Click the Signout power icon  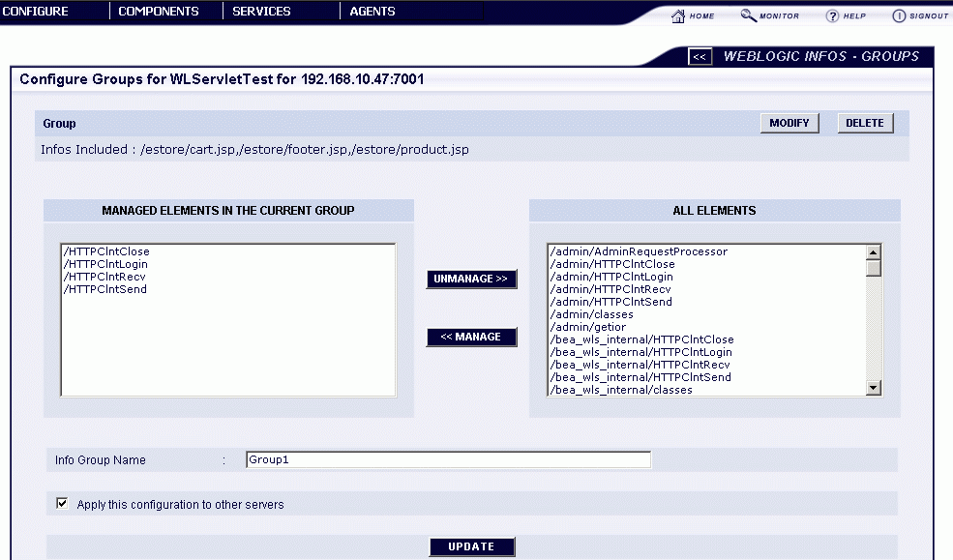(x=898, y=15)
